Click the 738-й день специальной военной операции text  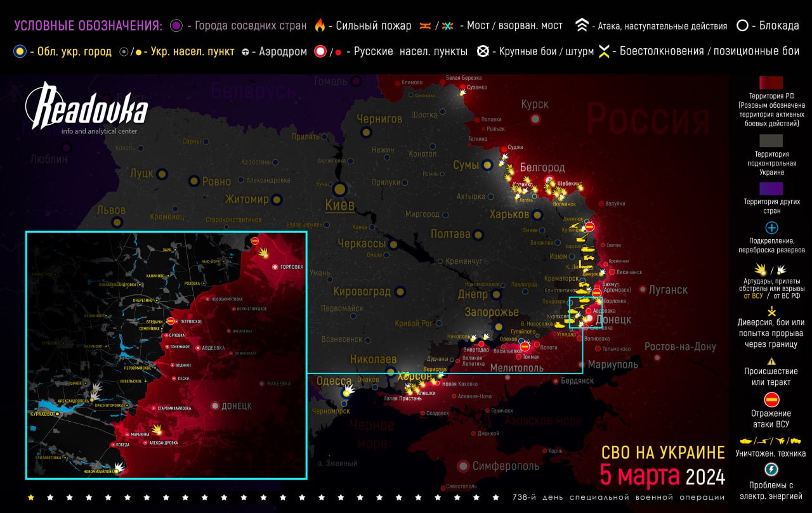[619, 497]
